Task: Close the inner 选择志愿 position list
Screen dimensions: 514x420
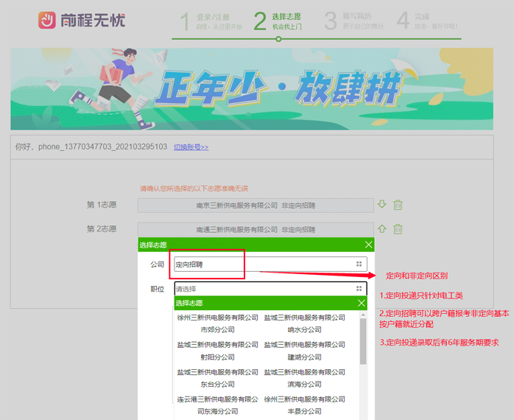Action: [361, 303]
